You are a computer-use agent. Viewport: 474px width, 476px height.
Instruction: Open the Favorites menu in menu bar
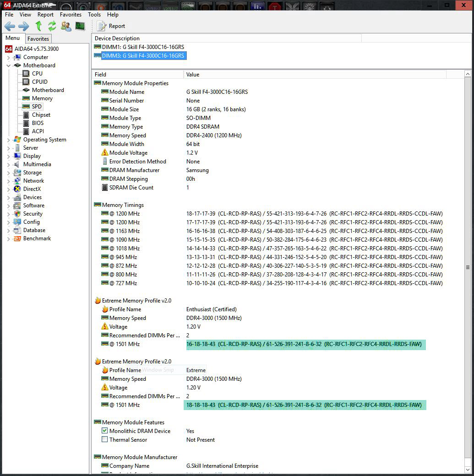coord(71,15)
